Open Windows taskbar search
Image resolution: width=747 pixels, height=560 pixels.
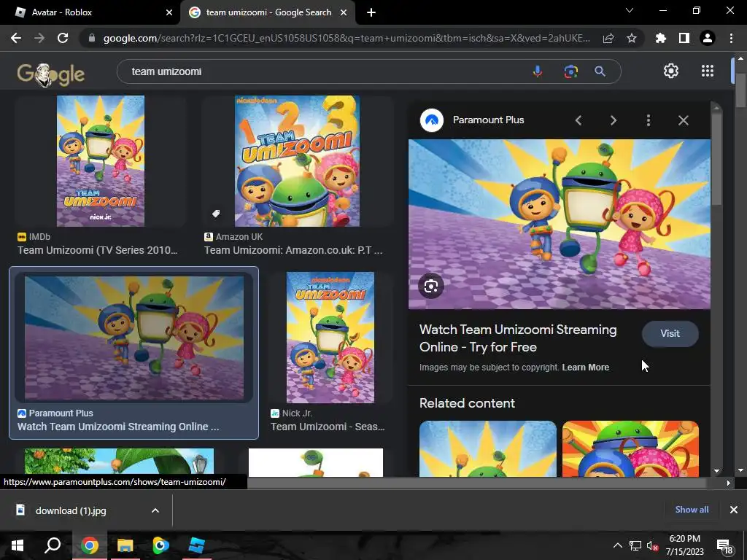tap(53, 545)
